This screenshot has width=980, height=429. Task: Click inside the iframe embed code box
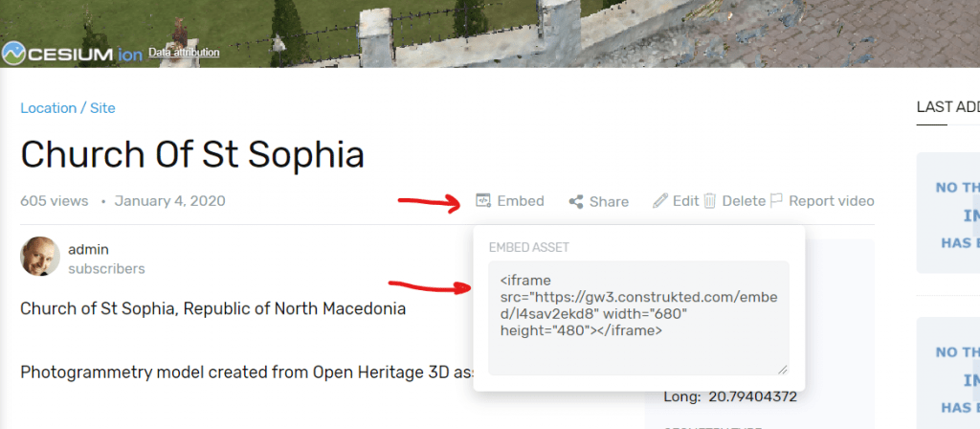point(637,316)
